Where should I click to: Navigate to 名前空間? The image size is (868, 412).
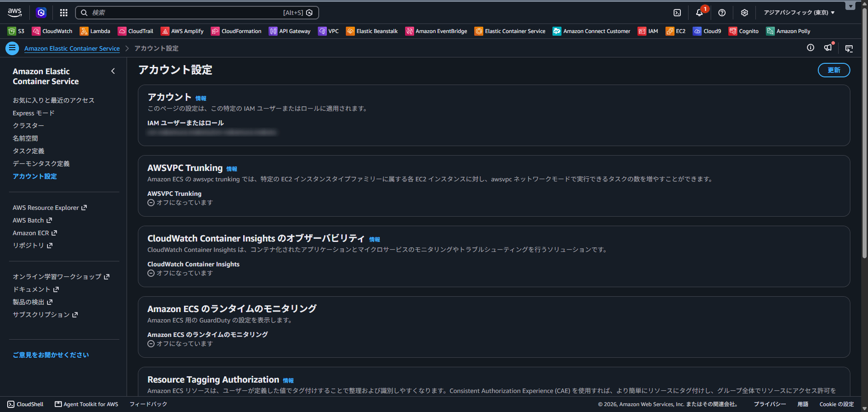[x=25, y=138]
